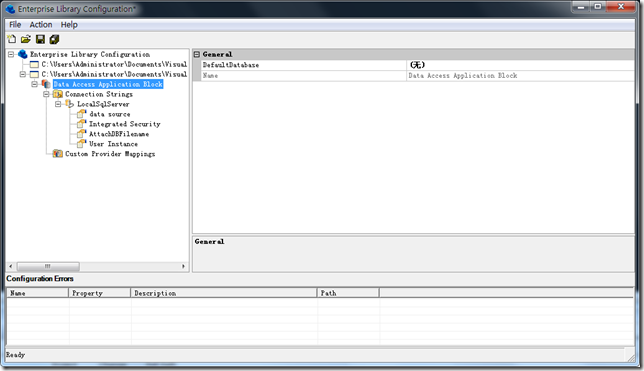Select the Name property row label

(x=210, y=76)
